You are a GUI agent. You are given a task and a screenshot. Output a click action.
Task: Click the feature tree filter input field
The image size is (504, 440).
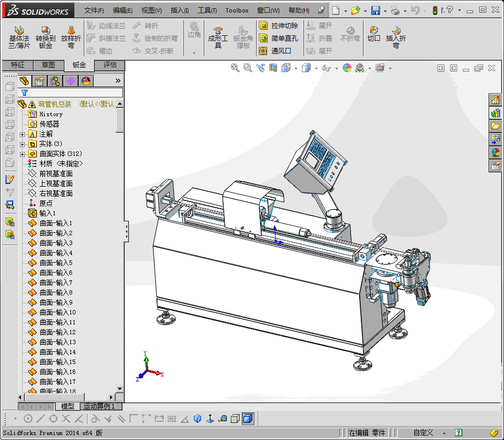pyautogui.click(x=72, y=93)
